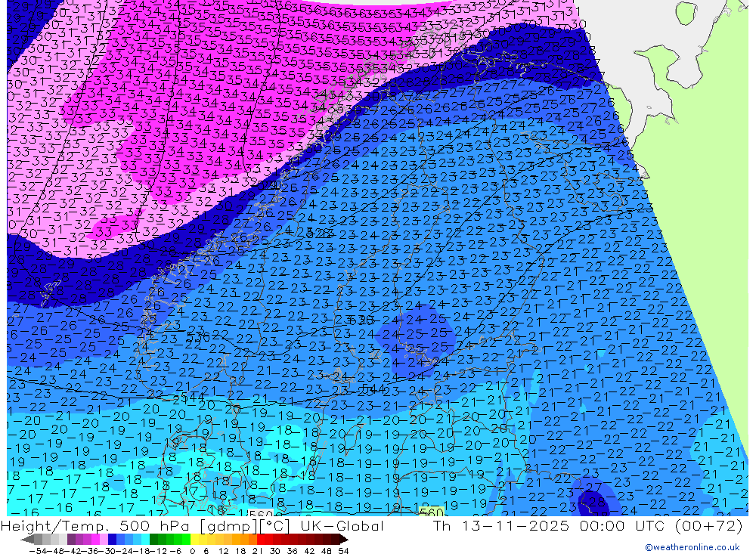Click the yellow 0°C swatch in the legend

pyautogui.click(x=195, y=539)
